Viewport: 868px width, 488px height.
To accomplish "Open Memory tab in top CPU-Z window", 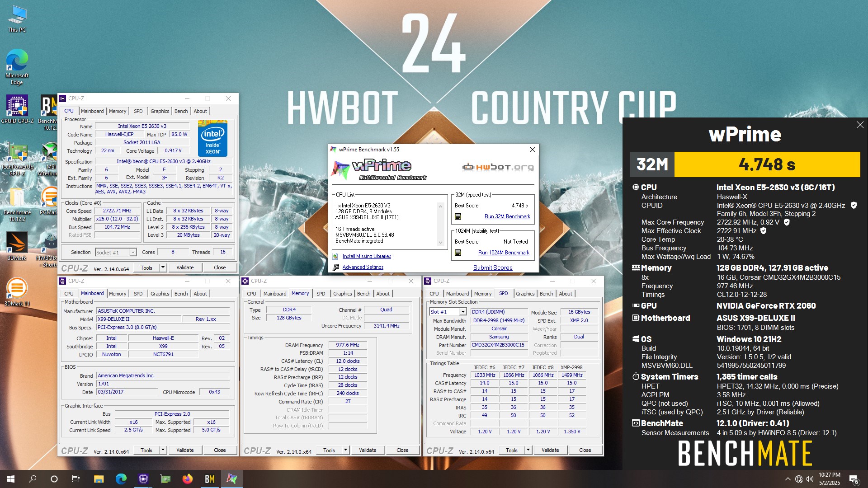I will tap(118, 111).
